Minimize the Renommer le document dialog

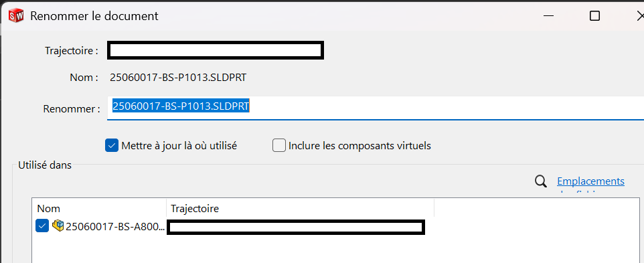click(x=548, y=17)
